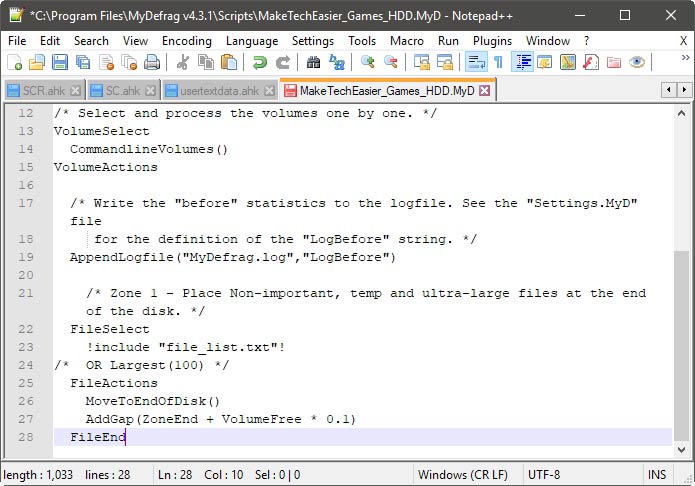Open the File menu

click(17, 41)
